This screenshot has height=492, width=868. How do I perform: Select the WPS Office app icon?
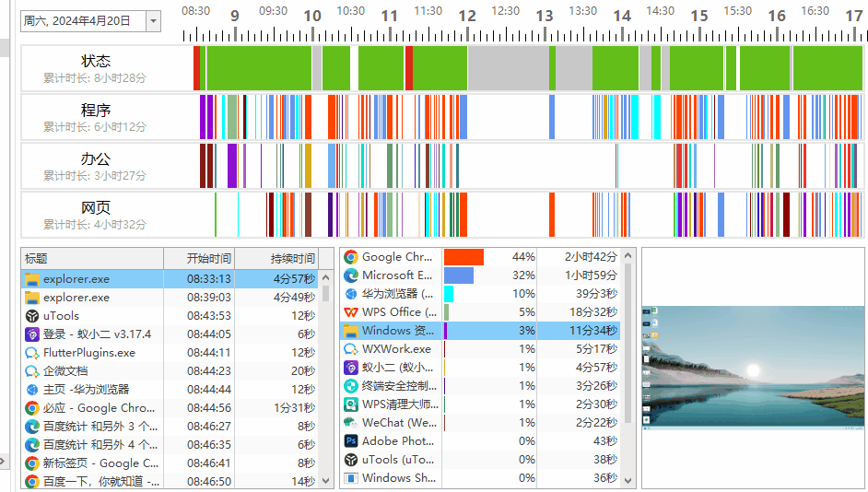[x=351, y=312]
